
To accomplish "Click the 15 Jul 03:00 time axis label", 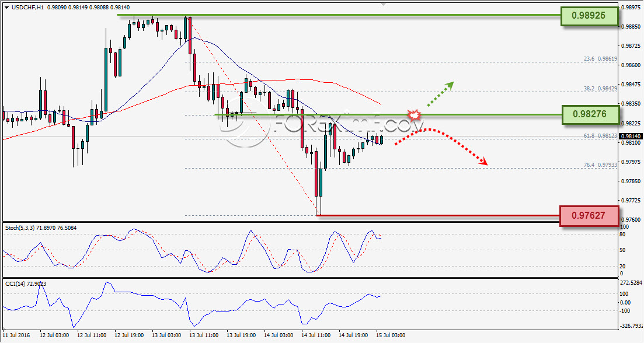I will point(390,335).
